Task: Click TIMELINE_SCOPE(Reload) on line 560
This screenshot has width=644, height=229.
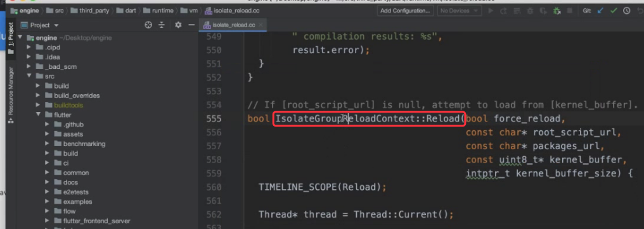Action: tap(320, 187)
